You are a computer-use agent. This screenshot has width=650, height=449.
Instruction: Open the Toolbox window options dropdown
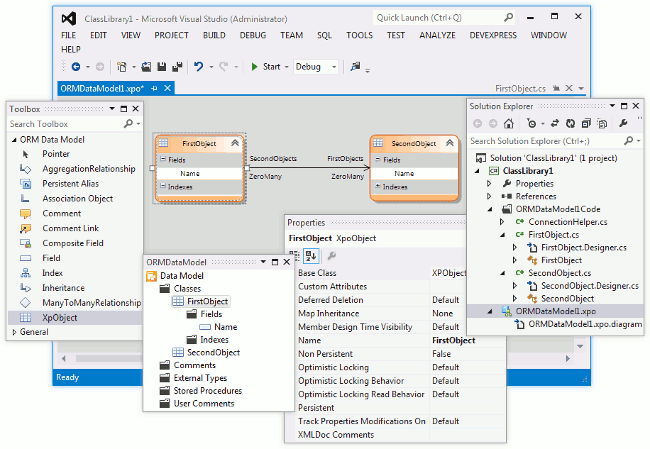point(112,109)
